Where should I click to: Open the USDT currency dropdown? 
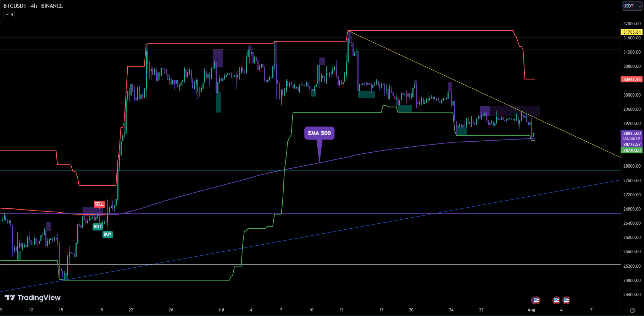point(632,6)
